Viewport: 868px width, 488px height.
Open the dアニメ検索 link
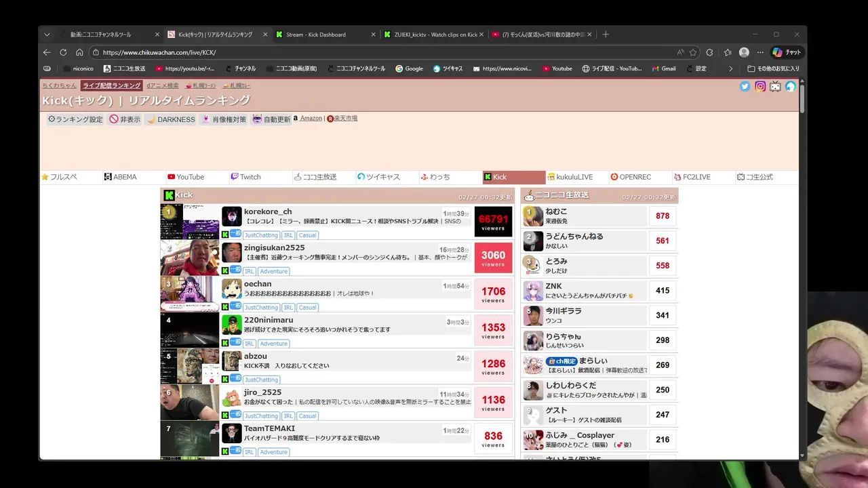coord(163,85)
